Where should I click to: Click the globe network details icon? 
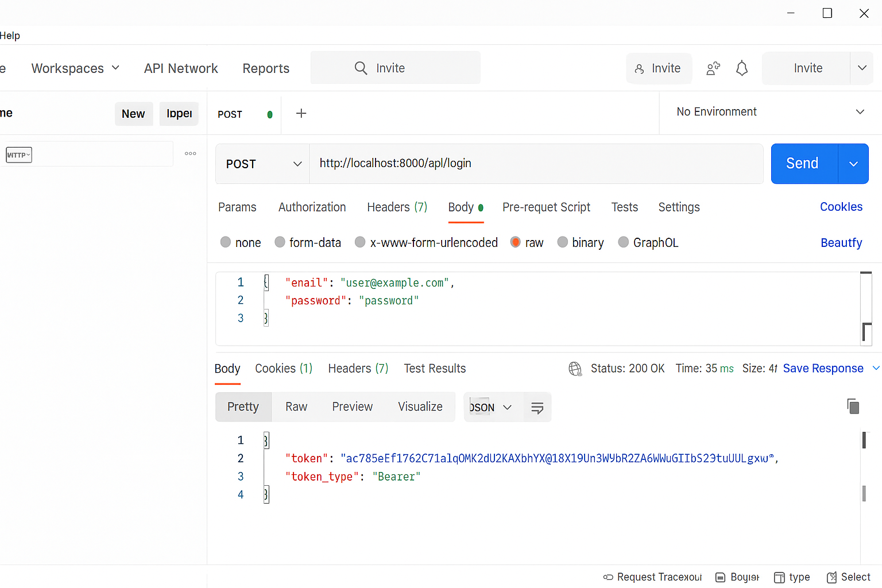coord(575,369)
